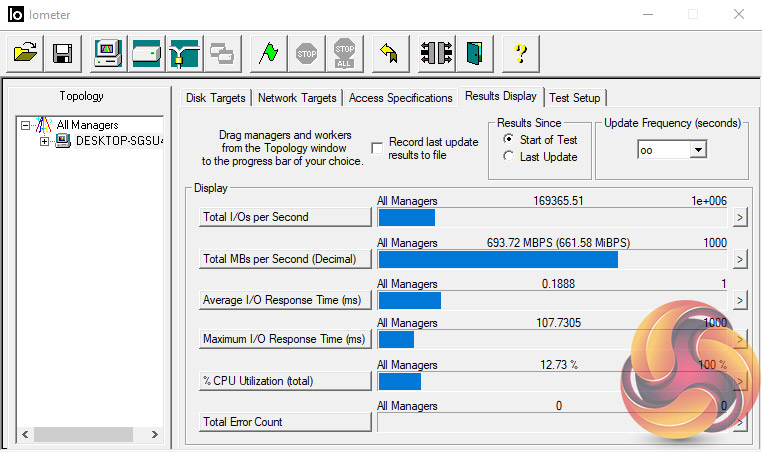Viewport: 762px width, 452px height.
Task: Select All Managers in Topology tree
Action: [87, 125]
